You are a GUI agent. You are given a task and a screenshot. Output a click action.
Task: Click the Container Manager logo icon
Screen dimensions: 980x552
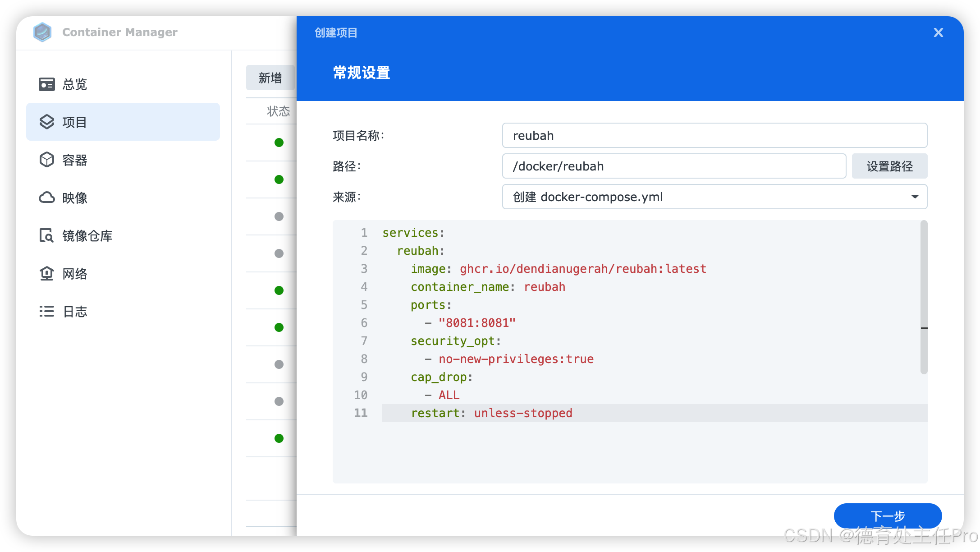42,32
